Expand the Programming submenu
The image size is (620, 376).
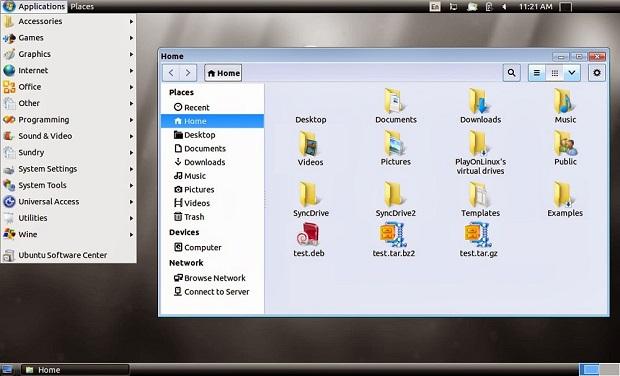tap(68, 120)
